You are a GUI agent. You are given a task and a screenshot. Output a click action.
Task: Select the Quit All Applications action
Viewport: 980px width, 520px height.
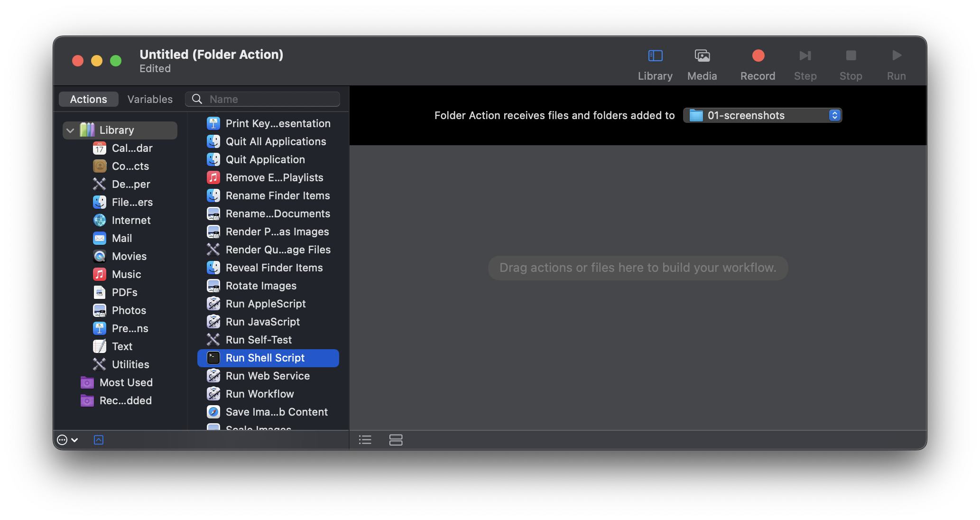276,141
